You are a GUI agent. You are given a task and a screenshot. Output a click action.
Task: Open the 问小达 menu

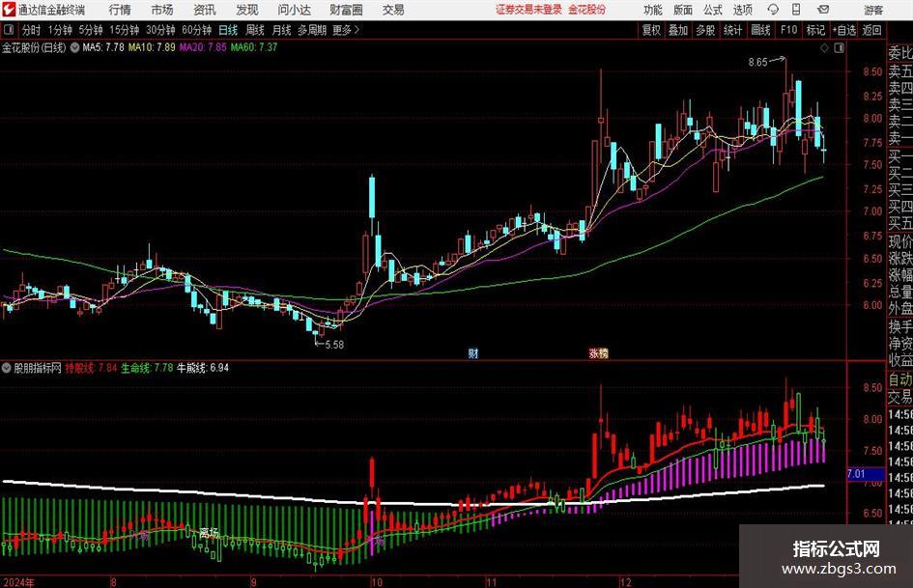pos(294,10)
